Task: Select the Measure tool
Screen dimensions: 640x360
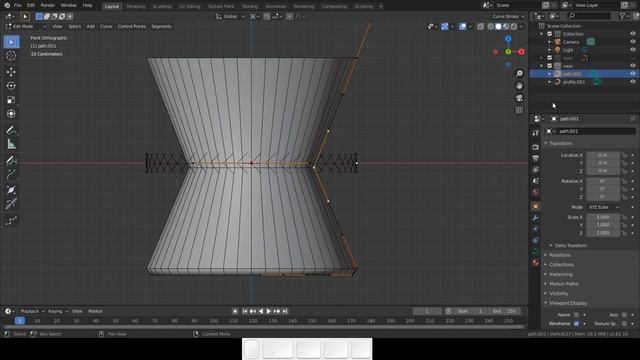Action: (x=11, y=144)
